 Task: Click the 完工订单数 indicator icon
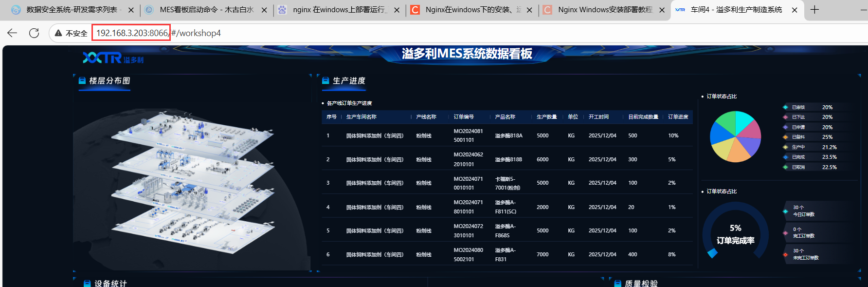pos(785,233)
